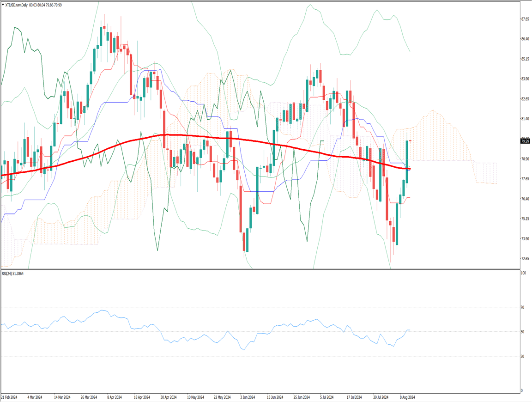Click the black 79.99 current price tag

[x=525, y=141]
